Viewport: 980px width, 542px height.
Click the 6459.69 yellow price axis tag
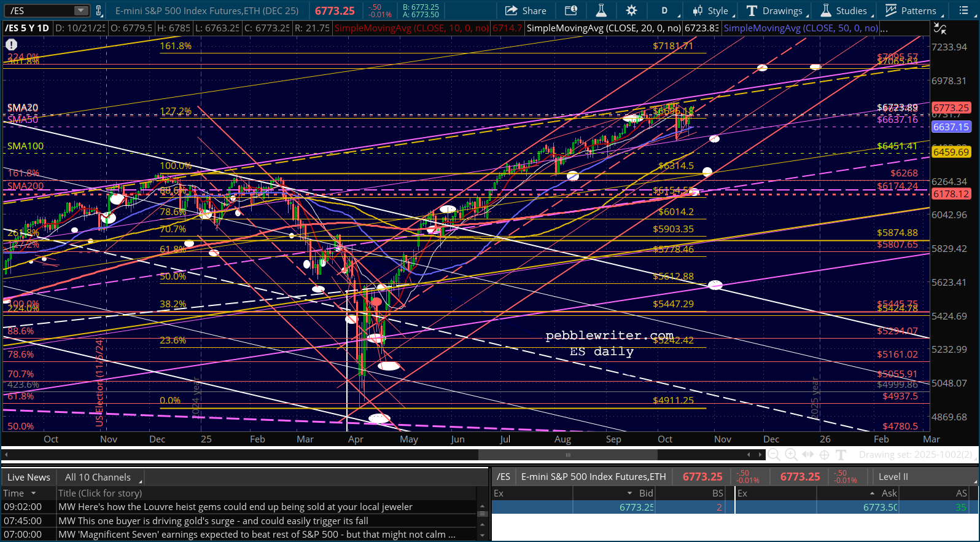(951, 152)
